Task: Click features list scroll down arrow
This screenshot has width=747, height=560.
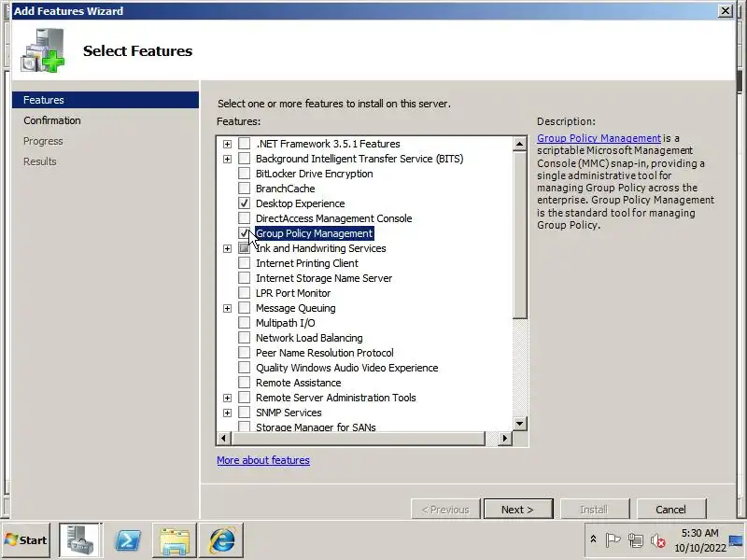Action: pos(520,424)
